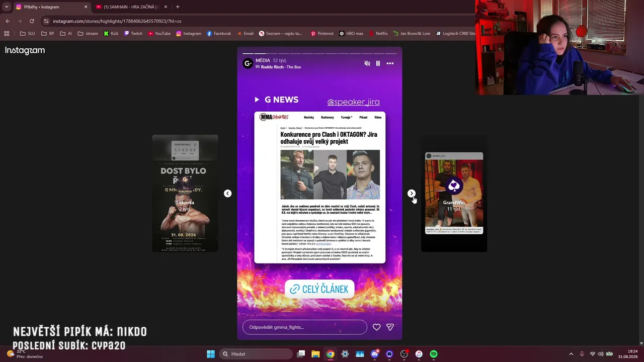Screen dimensions: 644x362
Task: Open the BP bookmarks folder
Action: click(x=48, y=34)
